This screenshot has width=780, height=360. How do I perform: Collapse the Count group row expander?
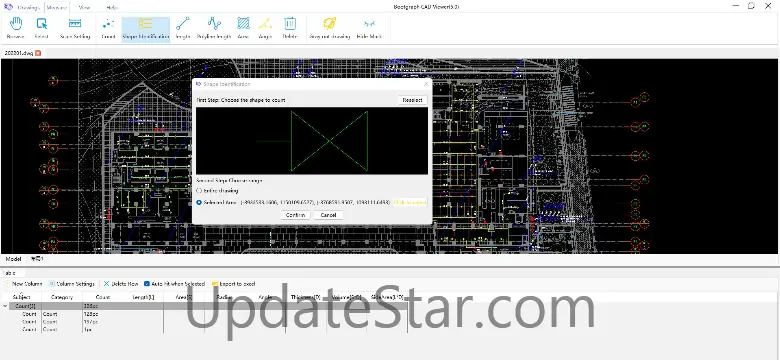point(5,306)
